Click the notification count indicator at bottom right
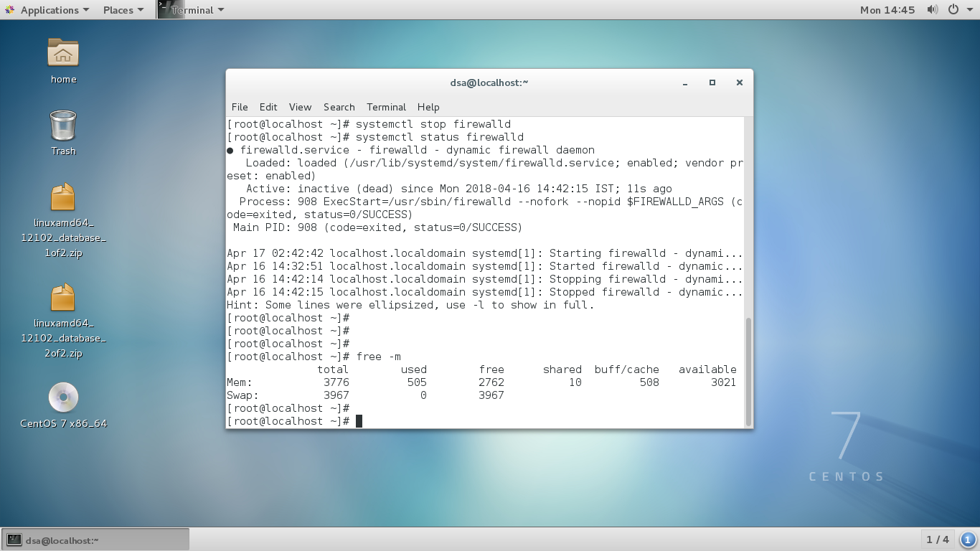This screenshot has width=980, height=551. click(x=968, y=540)
